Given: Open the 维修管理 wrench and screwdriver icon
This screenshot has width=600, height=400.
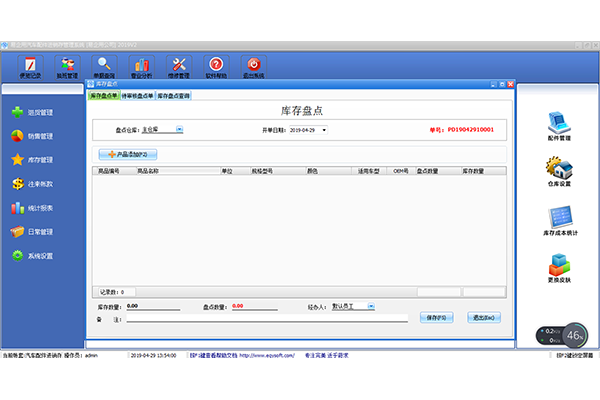Looking at the screenshot, I should pos(179,67).
